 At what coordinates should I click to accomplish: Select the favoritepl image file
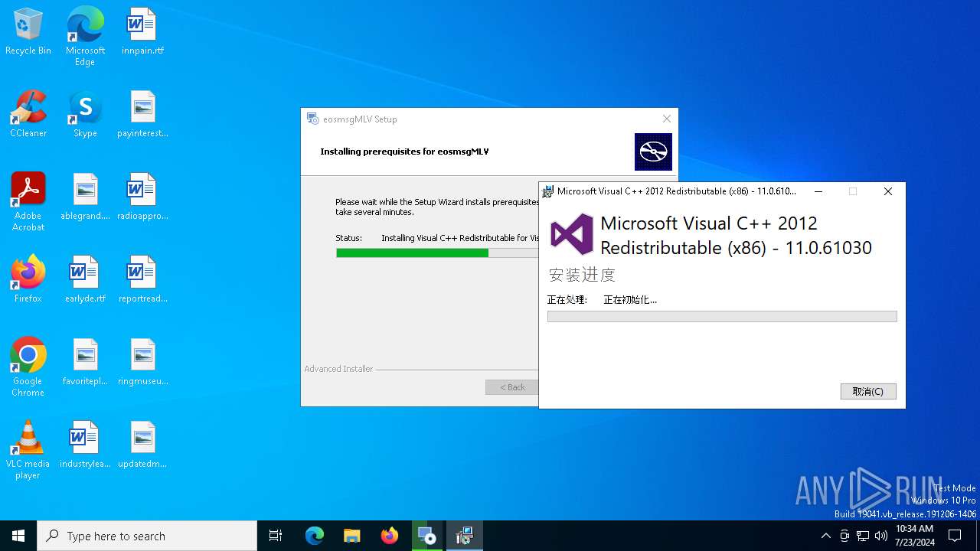85,362
